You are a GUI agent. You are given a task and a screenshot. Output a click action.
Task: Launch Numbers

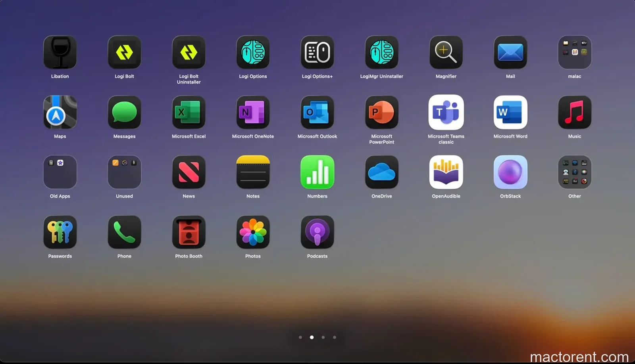(x=317, y=172)
